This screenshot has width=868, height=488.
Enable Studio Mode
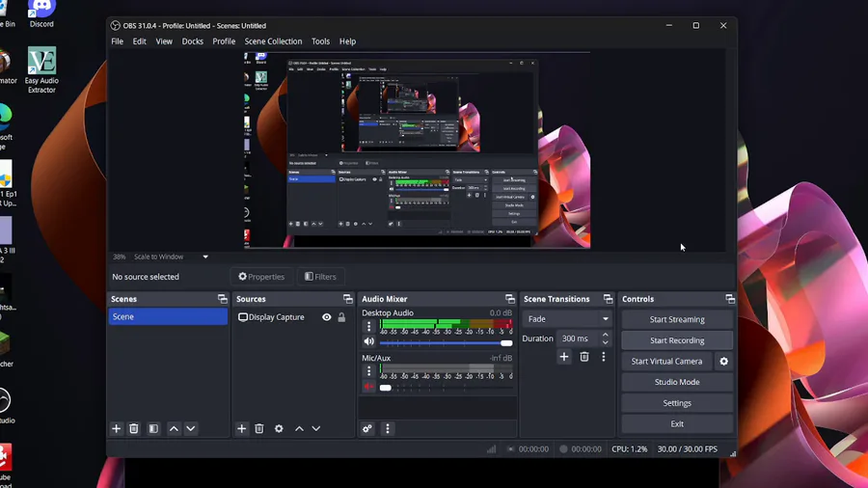click(677, 382)
